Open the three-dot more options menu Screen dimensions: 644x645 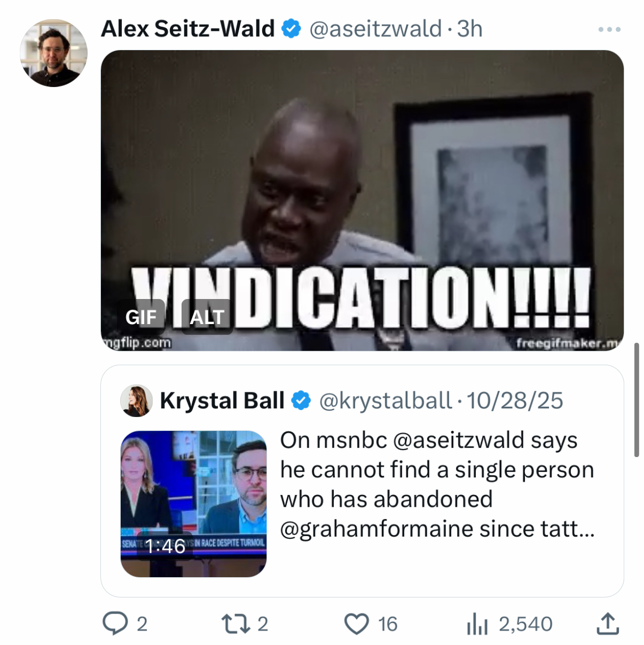609,29
